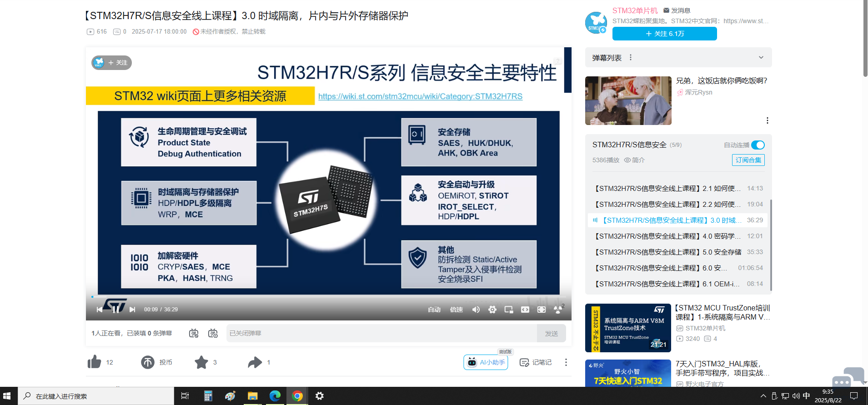Open 记笔记 notes tool
Viewport: 868px width, 405px height.
pos(536,362)
